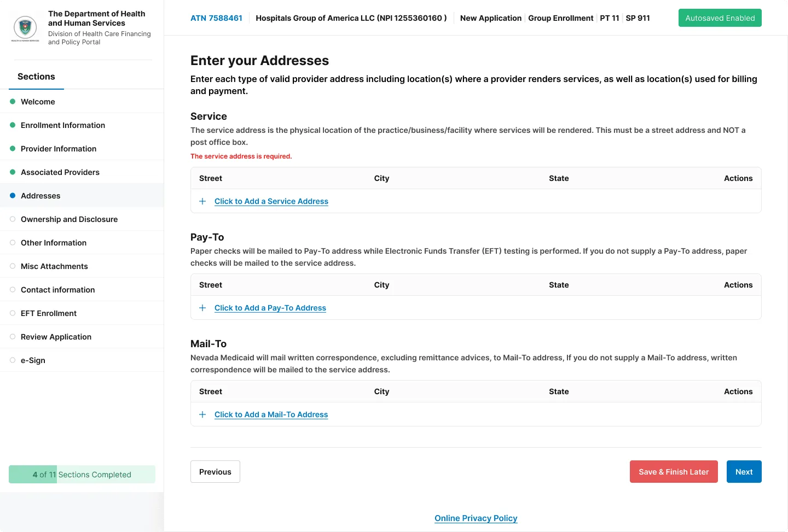Screen dimensions: 788x532
Task: Click City column header in Service table
Action: (x=381, y=178)
